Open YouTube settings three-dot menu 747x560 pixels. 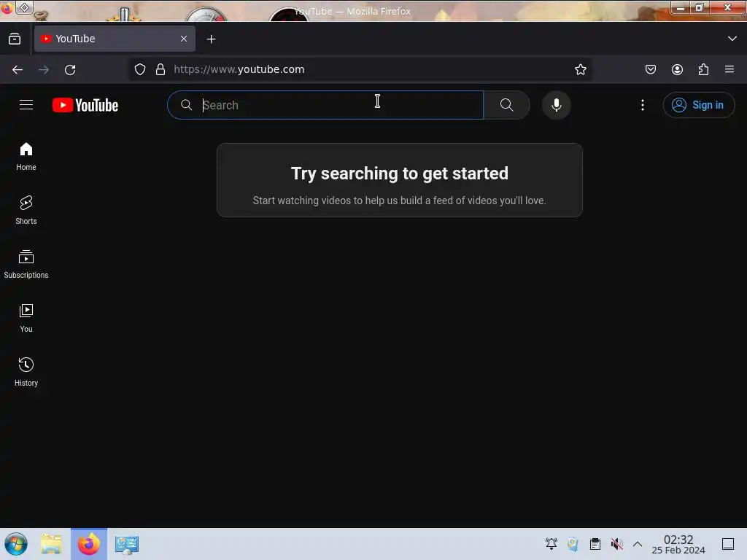[x=642, y=105]
